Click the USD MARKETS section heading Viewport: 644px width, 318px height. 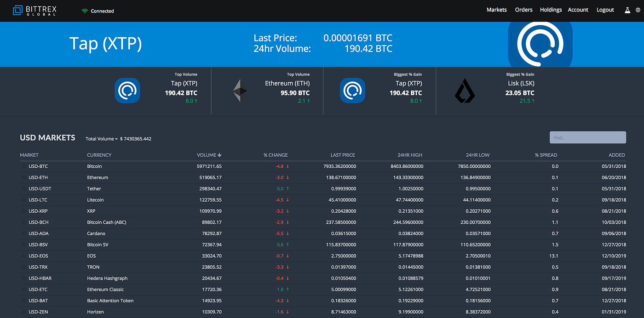47,137
